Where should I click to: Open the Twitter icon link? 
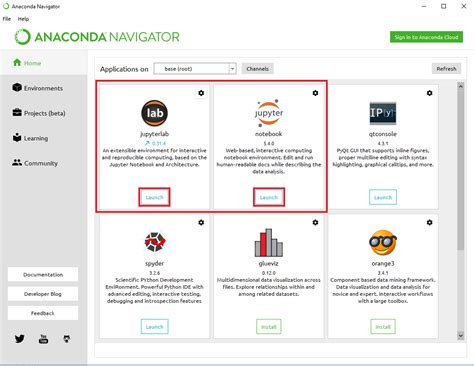[20, 339]
